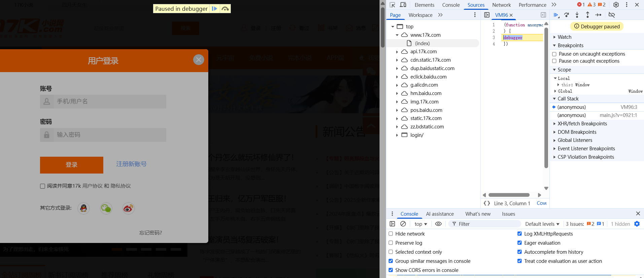This screenshot has height=278, width=644.
Task: Switch to the Network panel
Action: [501, 5]
